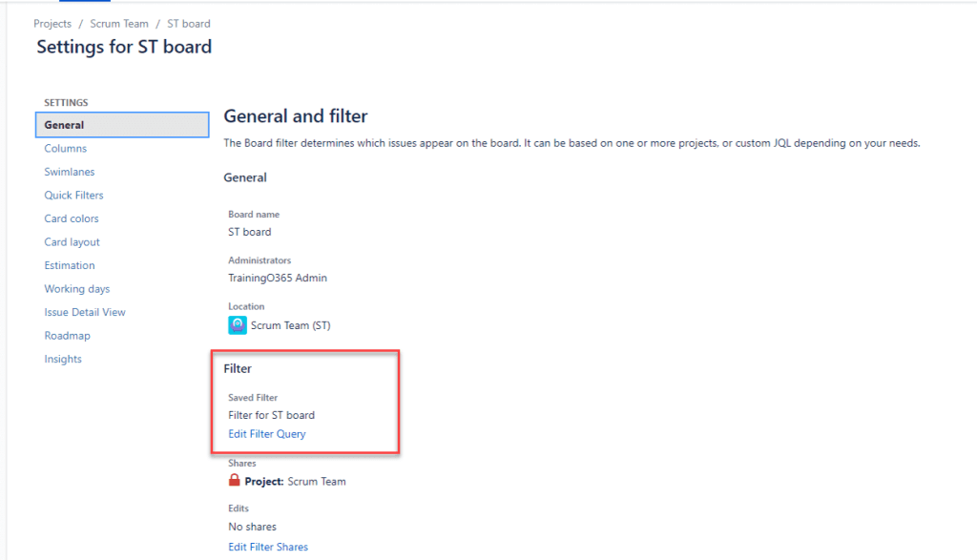Open the Insights settings section
The image size is (977, 560).
62,358
